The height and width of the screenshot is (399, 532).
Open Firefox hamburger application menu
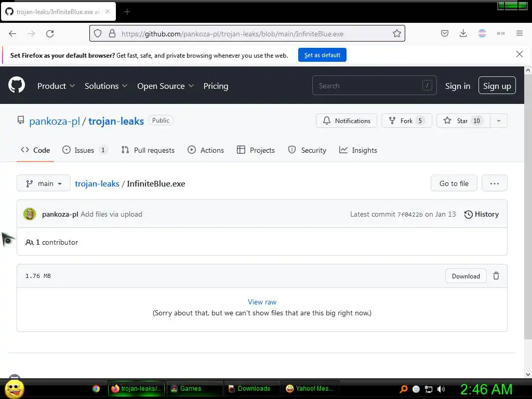[x=520, y=33]
